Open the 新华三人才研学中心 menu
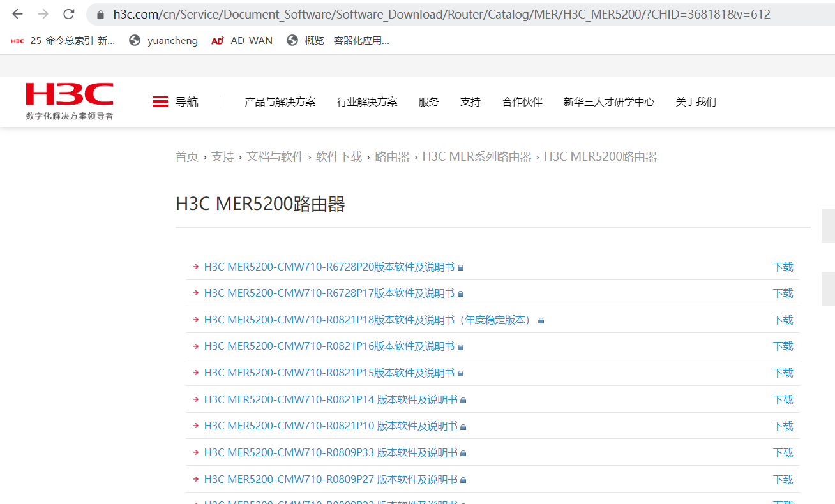 [609, 102]
